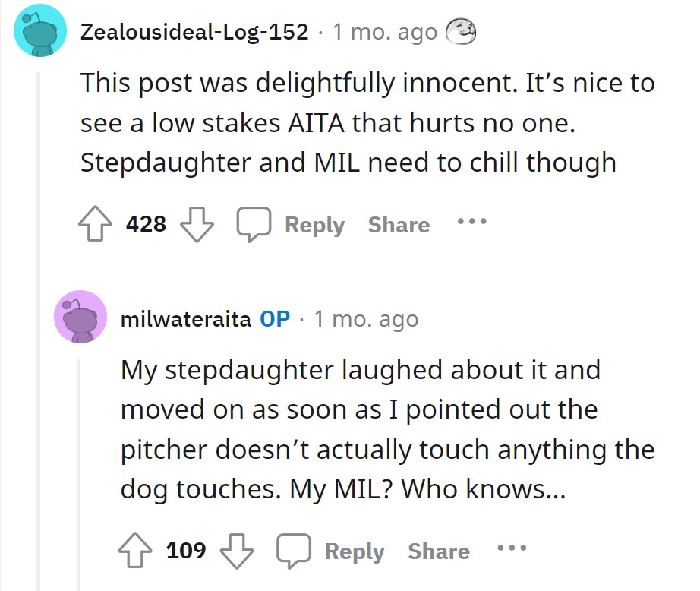
Task: Open milwateraita username link
Action: pos(186,319)
